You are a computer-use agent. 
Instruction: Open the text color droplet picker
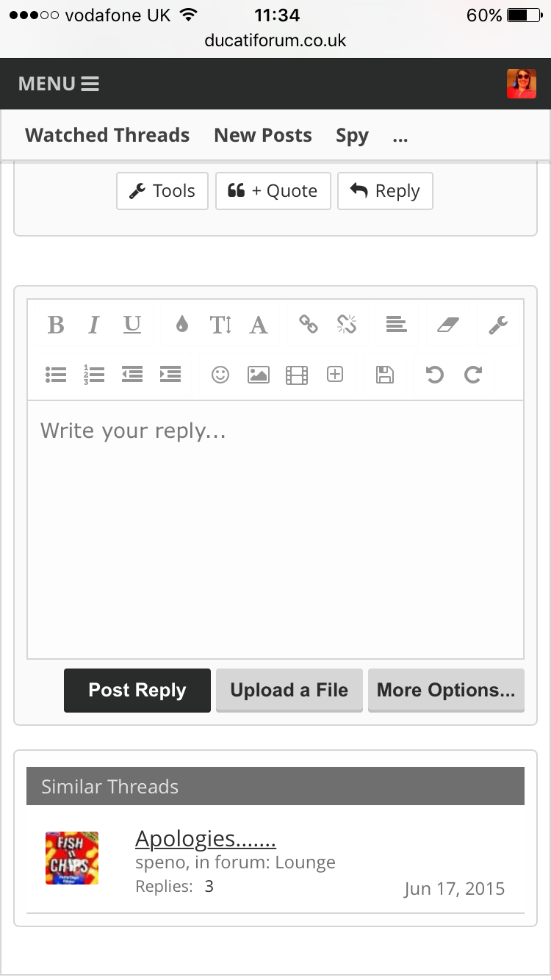pos(181,325)
